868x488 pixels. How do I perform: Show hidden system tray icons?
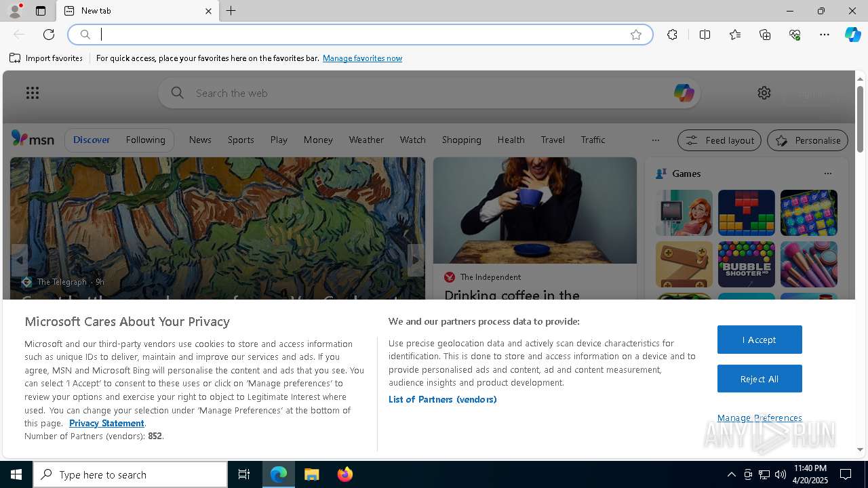coord(731,474)
